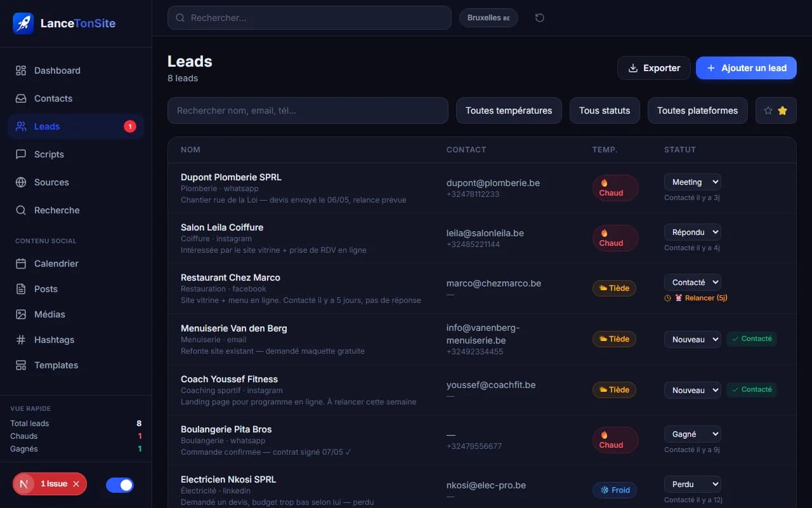The width and height of the screenshot is (812, 508).
Task: Open Nouveau status dropdown for Coach Youssef
Action: click(x=693, y=391)
